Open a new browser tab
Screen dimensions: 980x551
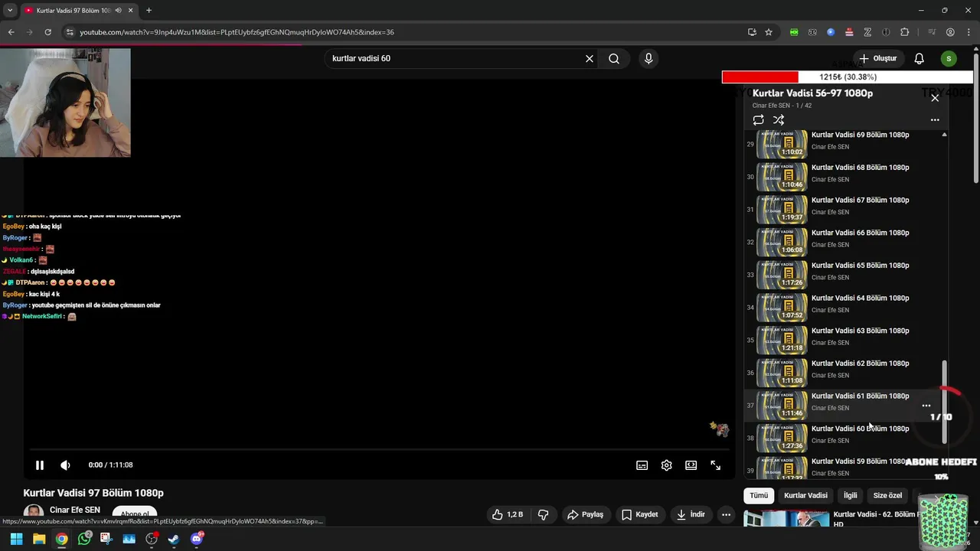[149, 11]
